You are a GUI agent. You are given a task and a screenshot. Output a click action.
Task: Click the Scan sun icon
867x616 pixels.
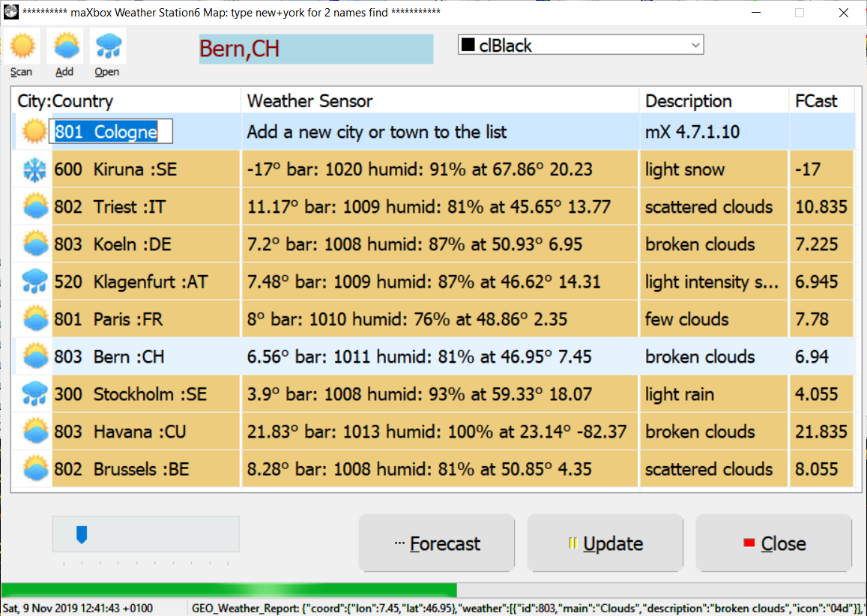click(22, 46)
